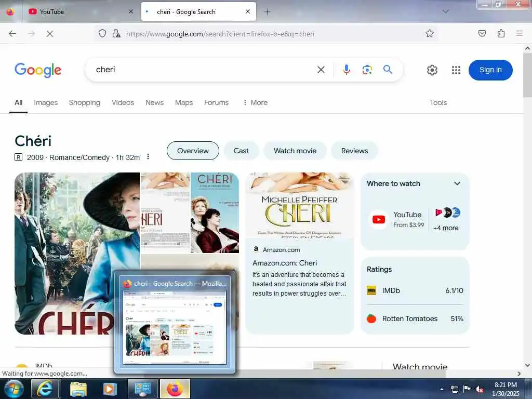Save page to Pocket icon
Viewport: 532px width, 399px height.
(x=482, y=33)
